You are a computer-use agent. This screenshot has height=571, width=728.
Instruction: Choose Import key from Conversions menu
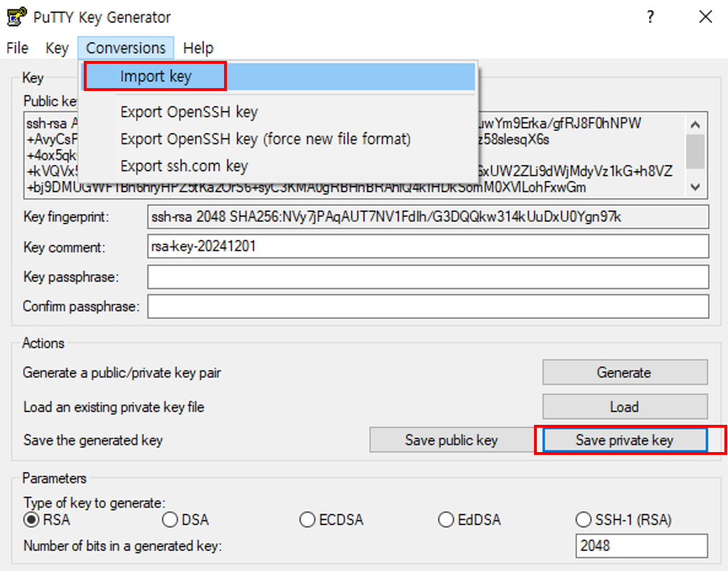tap(278, 76)
